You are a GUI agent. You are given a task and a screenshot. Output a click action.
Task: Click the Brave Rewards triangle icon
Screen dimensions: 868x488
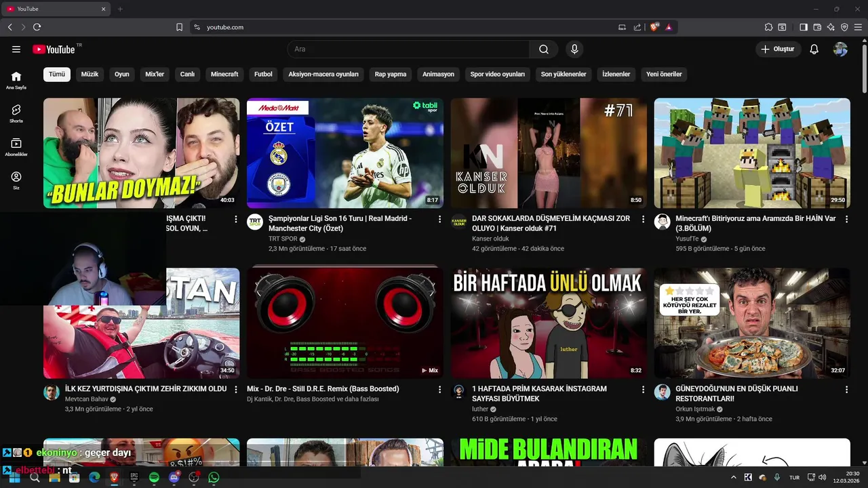click(669, 27)
